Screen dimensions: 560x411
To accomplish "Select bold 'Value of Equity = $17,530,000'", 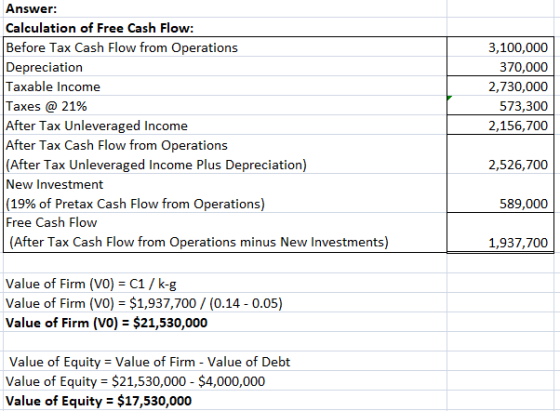I will click(99, 401).
